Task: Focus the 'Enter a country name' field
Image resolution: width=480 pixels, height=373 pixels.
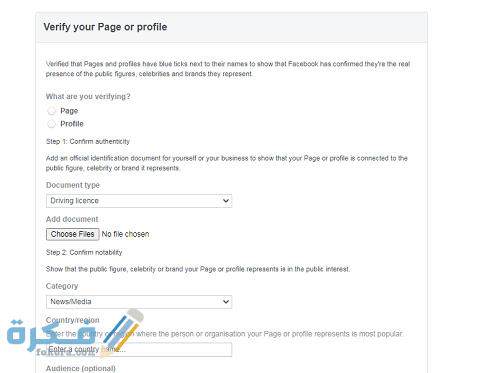Action: click(139, 350)
